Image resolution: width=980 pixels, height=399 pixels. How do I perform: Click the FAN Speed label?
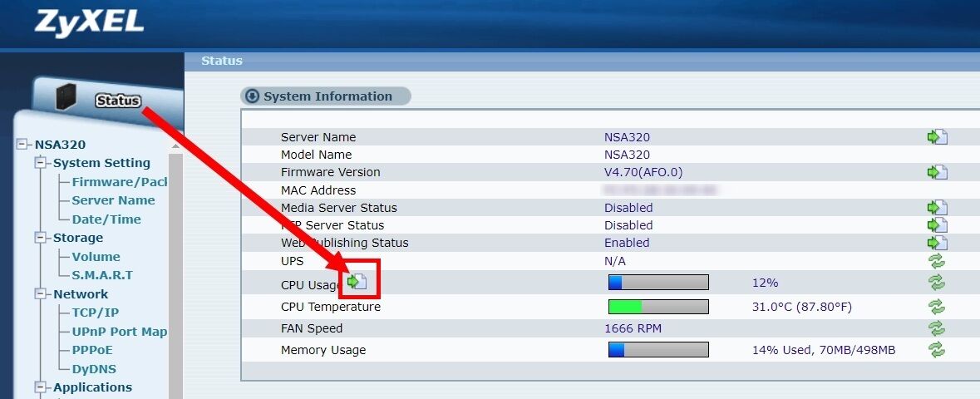pos(311,328)
